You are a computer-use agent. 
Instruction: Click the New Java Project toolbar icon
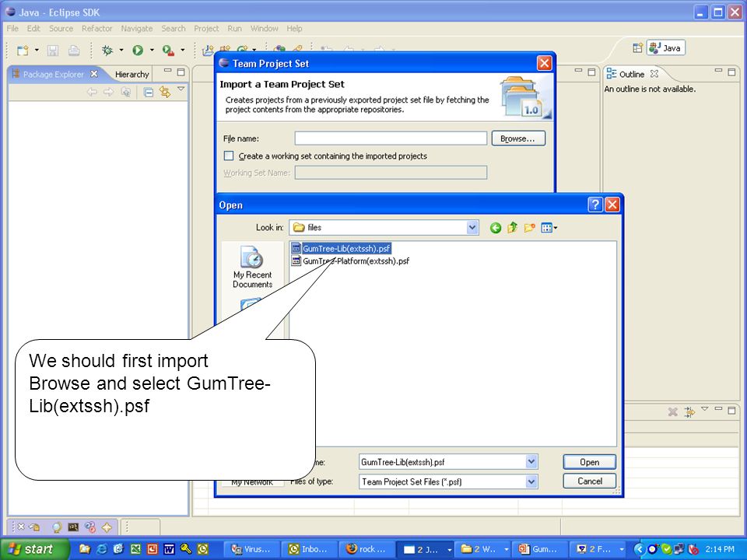pos(208,50)
